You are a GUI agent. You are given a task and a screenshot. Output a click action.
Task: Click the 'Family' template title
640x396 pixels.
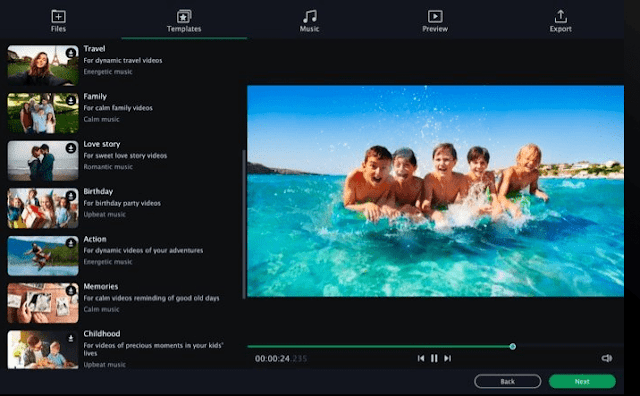click(x=95, y=96)
